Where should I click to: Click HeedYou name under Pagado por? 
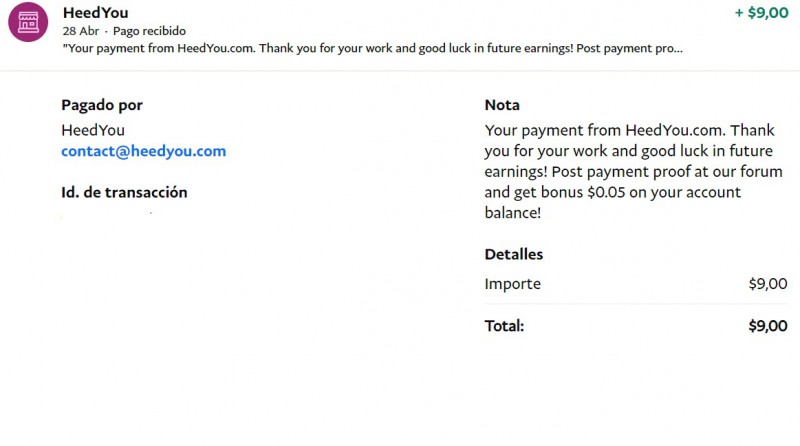tap(93, 130)
